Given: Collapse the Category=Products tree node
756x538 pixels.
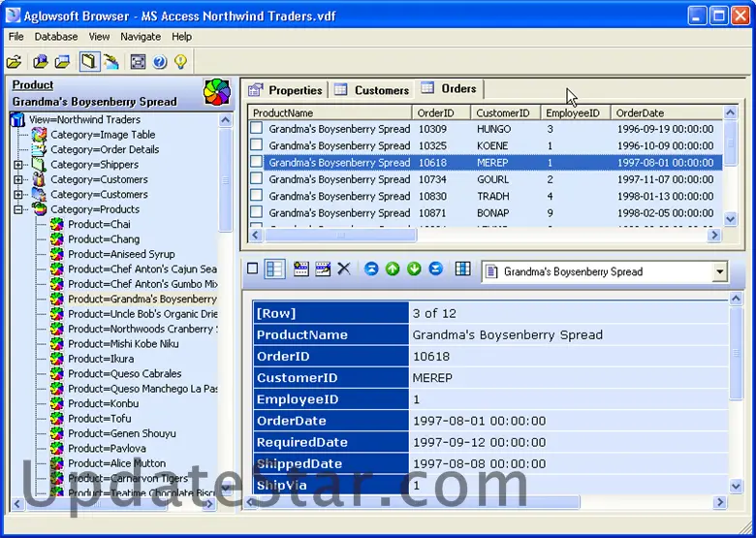Looking at the screenshot, I should point(18,209).
